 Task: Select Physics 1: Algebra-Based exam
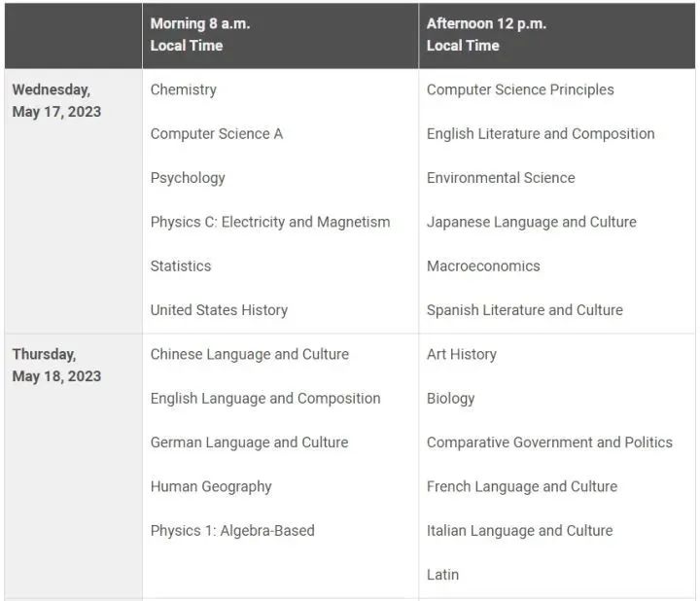(x=232, y=530)
